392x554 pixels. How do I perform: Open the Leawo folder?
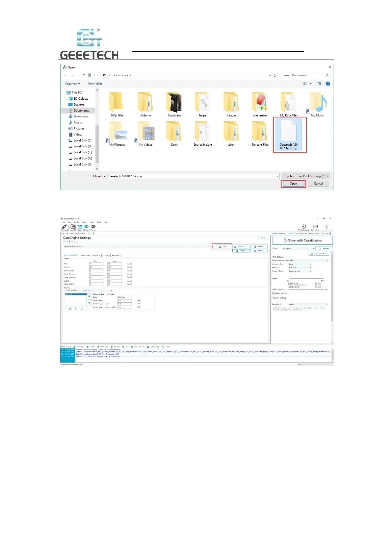coord(231,105)
